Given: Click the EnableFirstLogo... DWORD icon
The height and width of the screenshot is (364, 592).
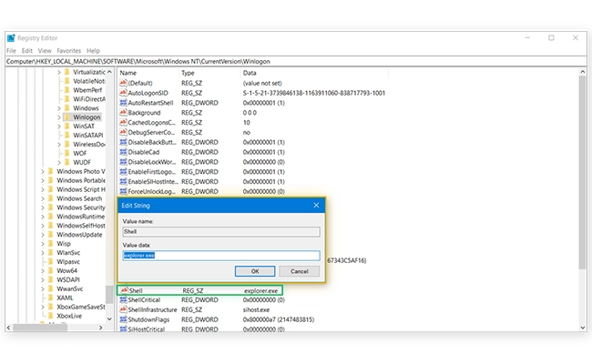Looking at the screenshot, I should point(123,172).
